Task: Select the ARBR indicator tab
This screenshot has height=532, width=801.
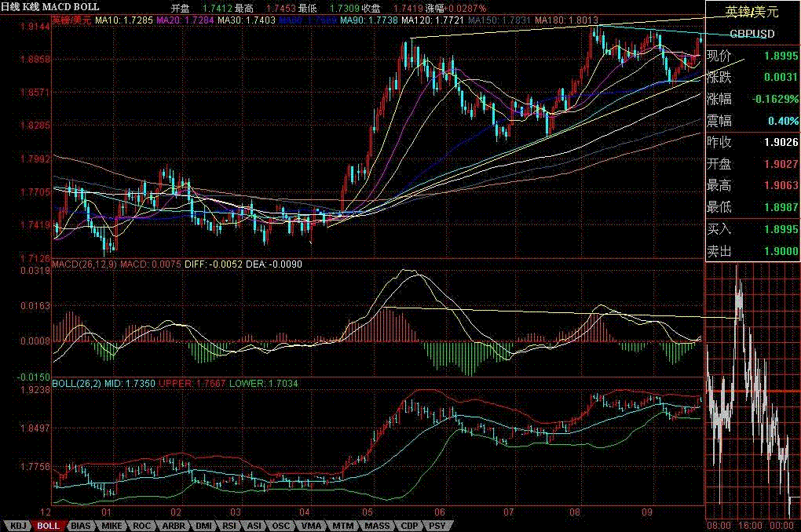Action: 174,526
